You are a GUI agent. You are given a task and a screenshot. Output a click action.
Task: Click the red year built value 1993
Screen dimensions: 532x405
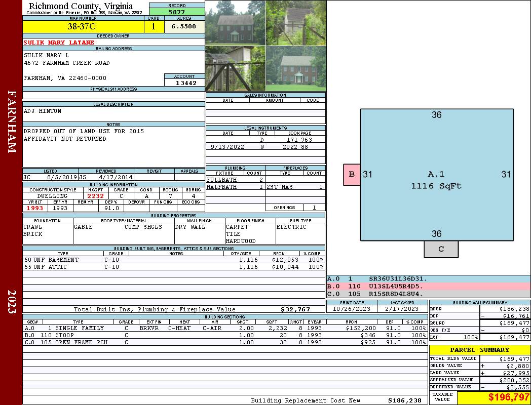tap(35, 208)
